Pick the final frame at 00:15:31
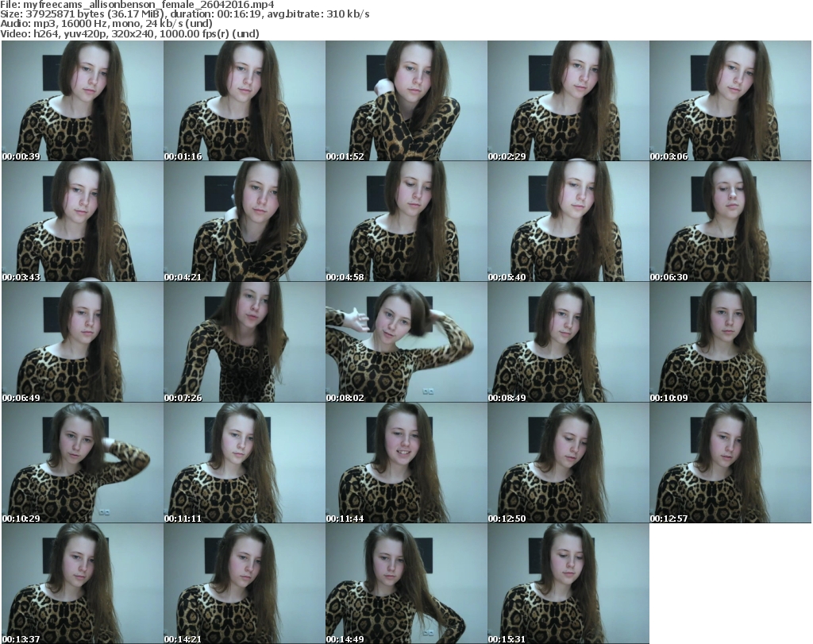 coord(568,584)
